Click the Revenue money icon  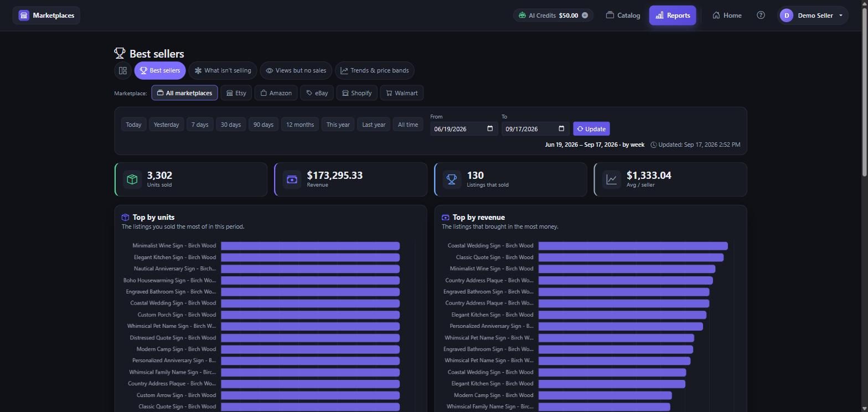(292, 179)
